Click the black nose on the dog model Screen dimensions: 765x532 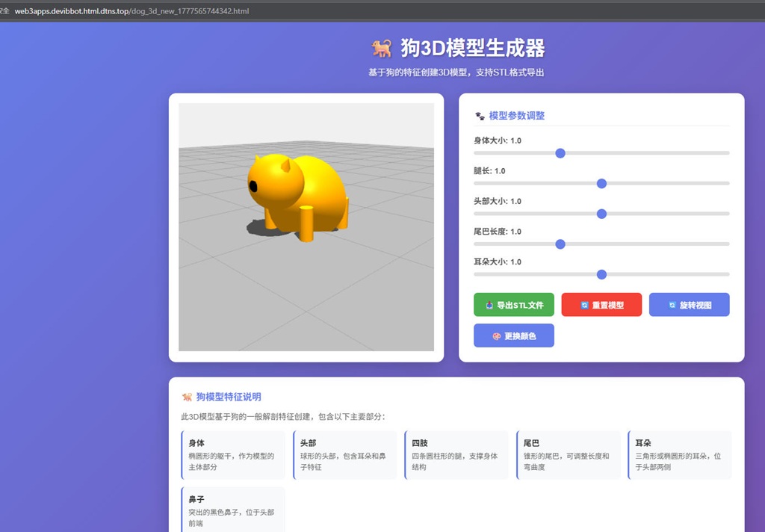(253, 186)
